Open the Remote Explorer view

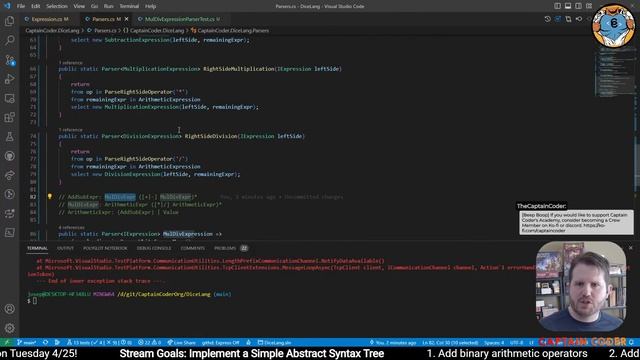[x=9, y=98]
